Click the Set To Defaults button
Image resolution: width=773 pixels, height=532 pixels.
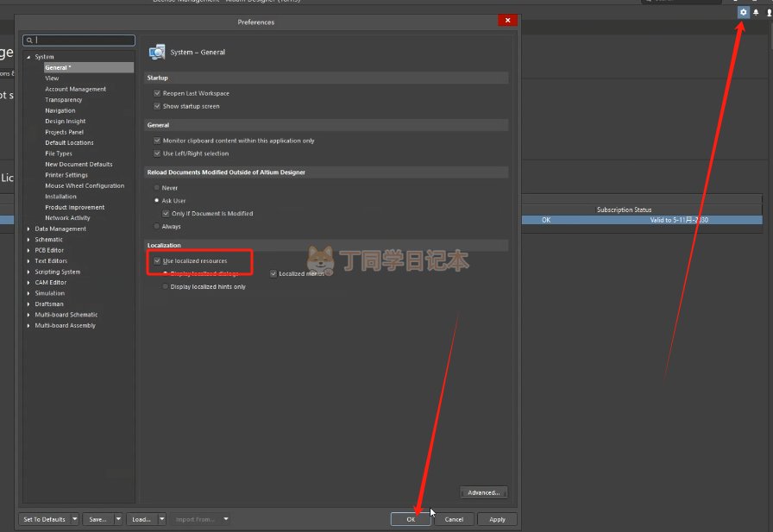(x=44, y=519)
